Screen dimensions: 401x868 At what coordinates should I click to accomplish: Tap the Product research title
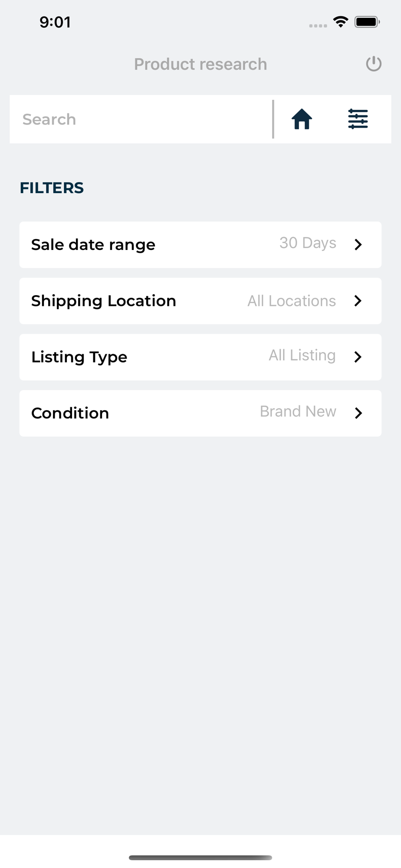click(200, 64)
